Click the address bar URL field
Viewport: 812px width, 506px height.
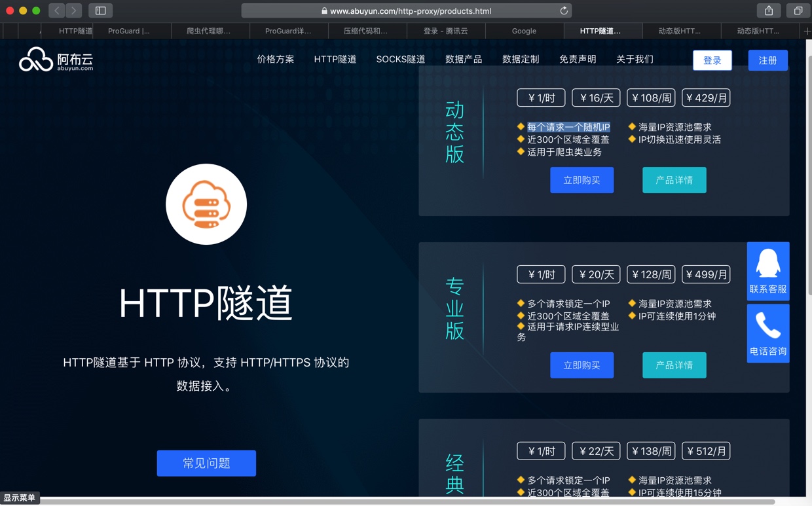coord(406,10)
